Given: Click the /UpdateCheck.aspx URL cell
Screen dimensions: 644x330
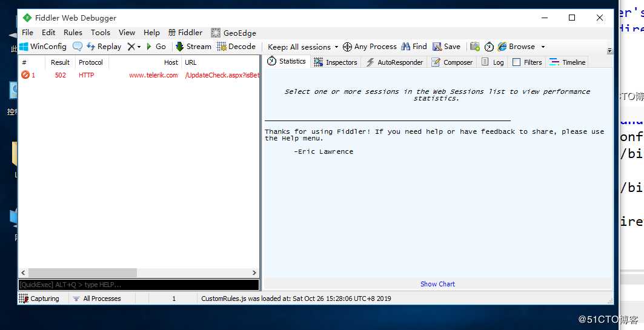Looking at the screenshot, I should point(222,75).
